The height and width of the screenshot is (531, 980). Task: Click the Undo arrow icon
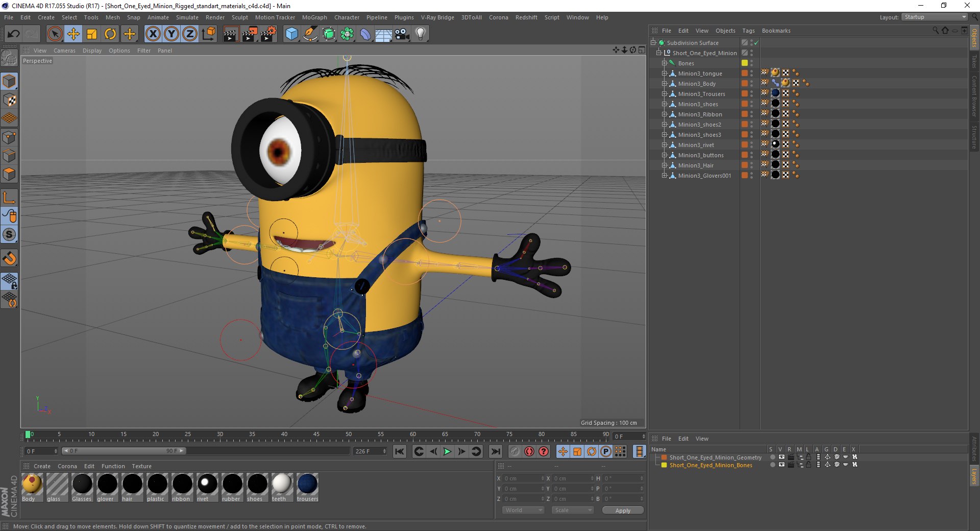point(14,34)
